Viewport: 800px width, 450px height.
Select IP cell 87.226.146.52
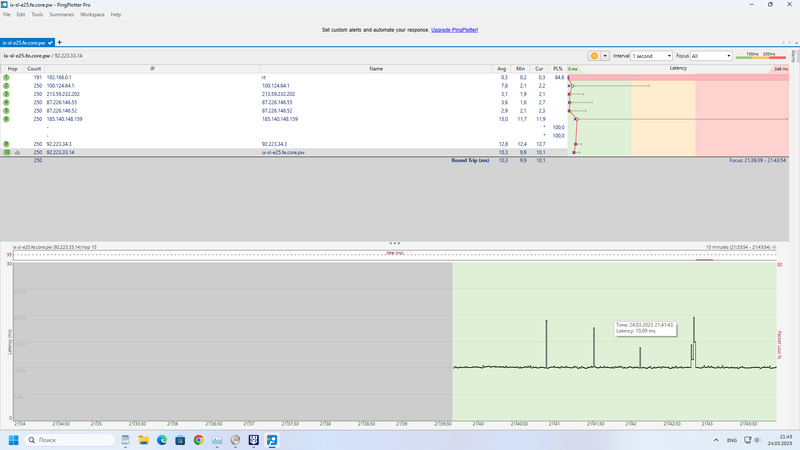pyautogui.click(x=62, y=111)
